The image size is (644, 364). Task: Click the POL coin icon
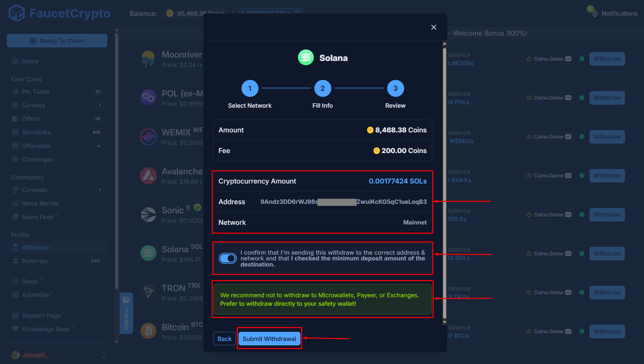click(x=148, y=98)
